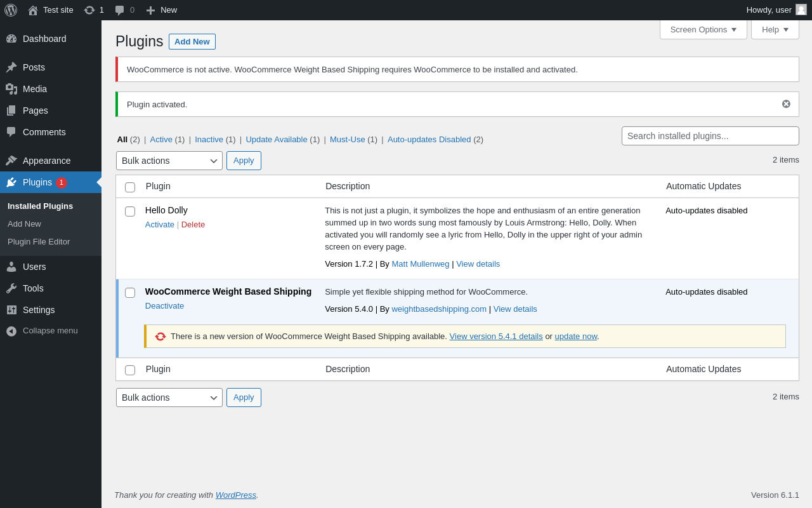Open Appearance menu in sidebar
Viewport: 812px width, 508px height.
point(46,161)
